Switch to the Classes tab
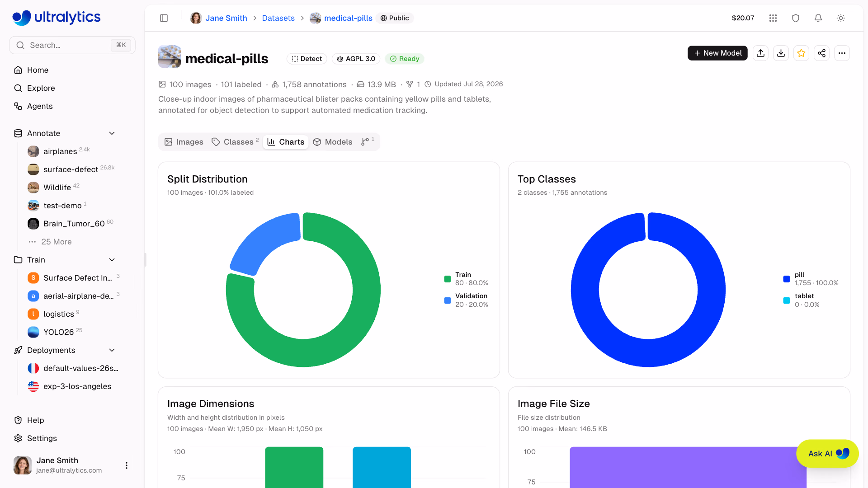 coord(235,142)
